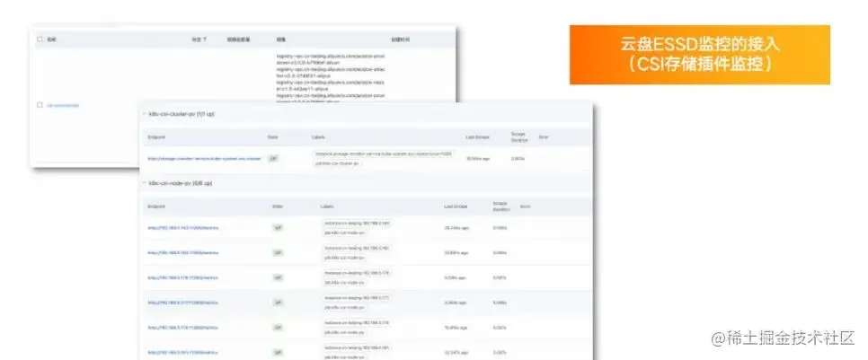Click the job=k8s-csi-cluster-pv label tag
The height and width of the screenshot is (360, 868).
338,163
